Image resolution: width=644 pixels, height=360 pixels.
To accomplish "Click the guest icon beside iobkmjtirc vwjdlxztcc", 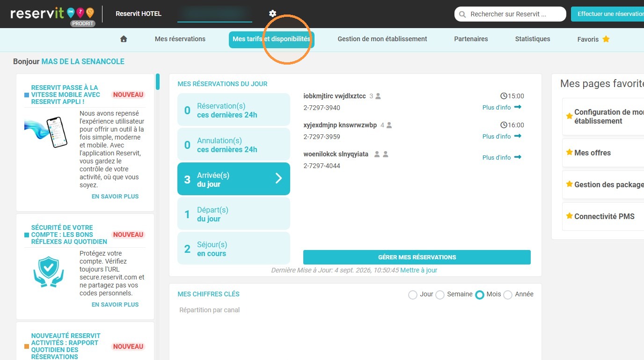I will [x=378, y=96].
